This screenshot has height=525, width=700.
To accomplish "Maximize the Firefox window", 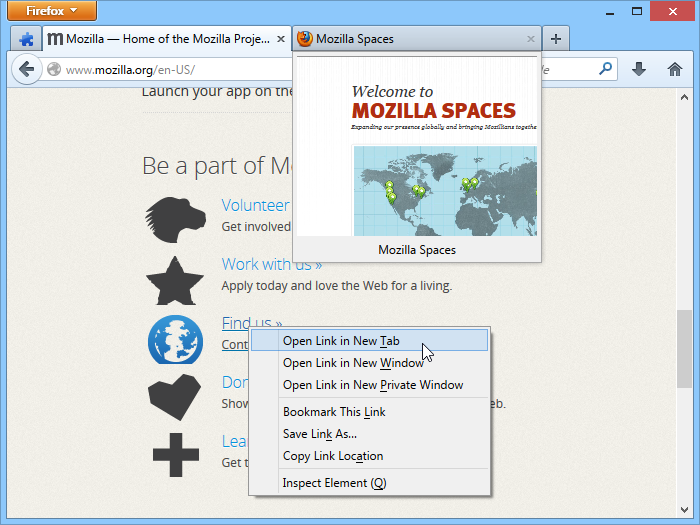I will pyautogui.click(x=637, y=11).
